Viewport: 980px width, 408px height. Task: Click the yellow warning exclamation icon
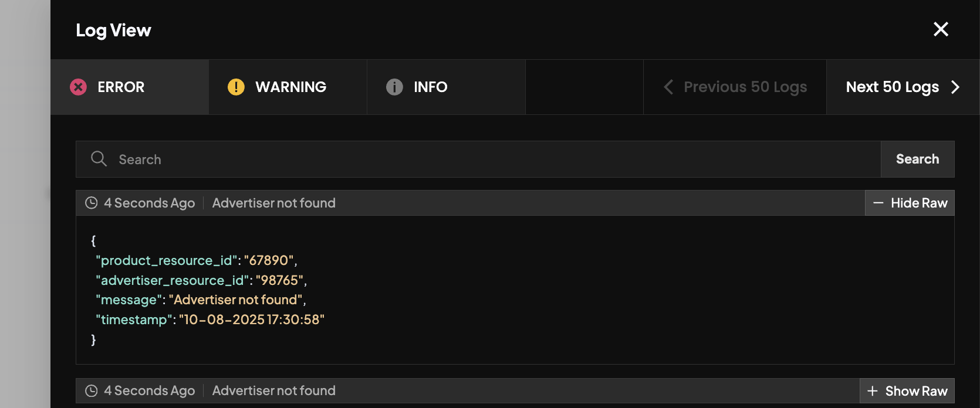pyautogui.click(x=236, y=87)
